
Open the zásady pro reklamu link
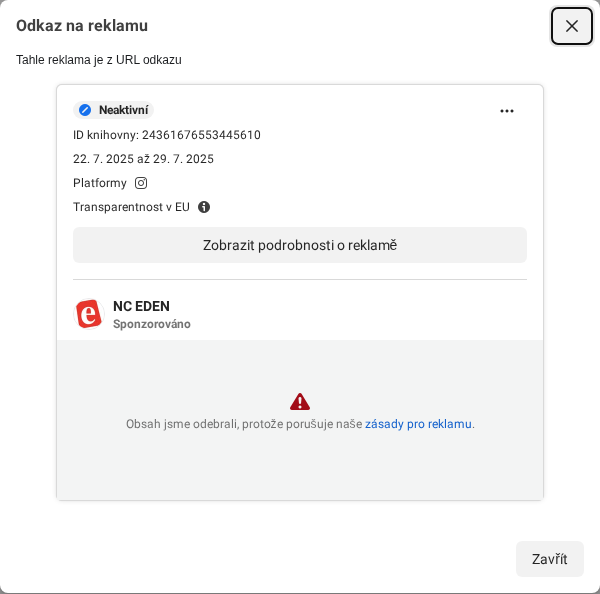click(418, 424)
